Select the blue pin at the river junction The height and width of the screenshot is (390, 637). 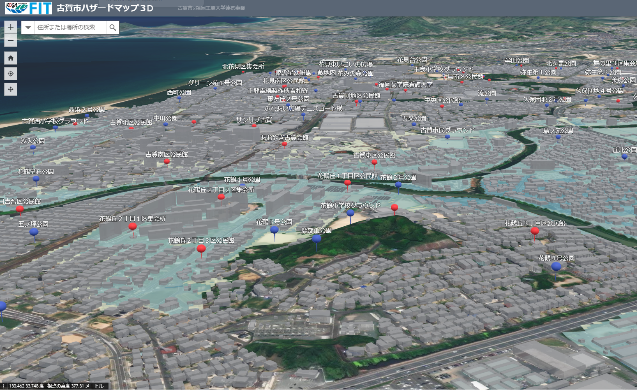pos(399,187)
